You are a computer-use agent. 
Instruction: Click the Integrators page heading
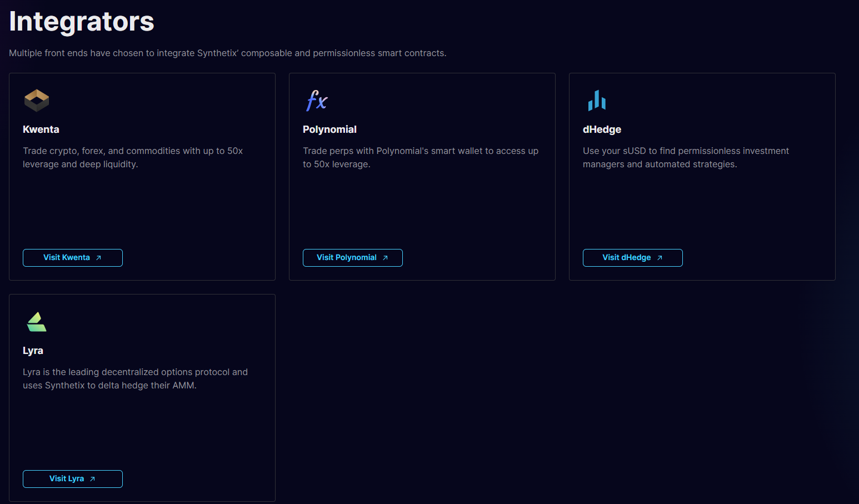click(x=82, y=22)
